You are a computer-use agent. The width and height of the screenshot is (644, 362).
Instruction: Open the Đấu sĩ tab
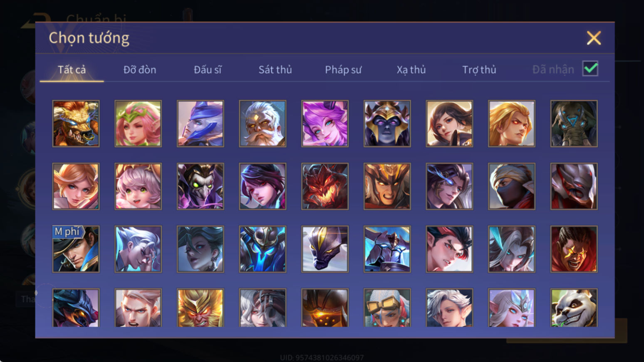click(x=208, y=69)
